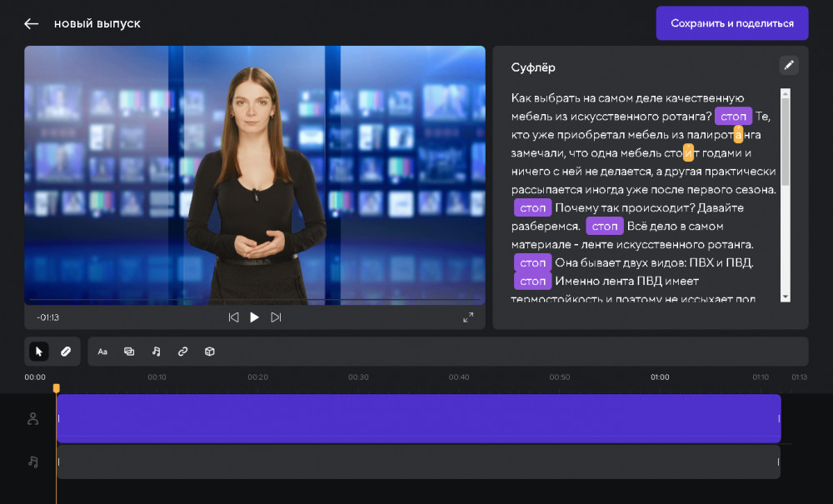Viewport: 833px width, 504px height.
Task: Add a 3D object with cube icon
Action: (210, 352)
